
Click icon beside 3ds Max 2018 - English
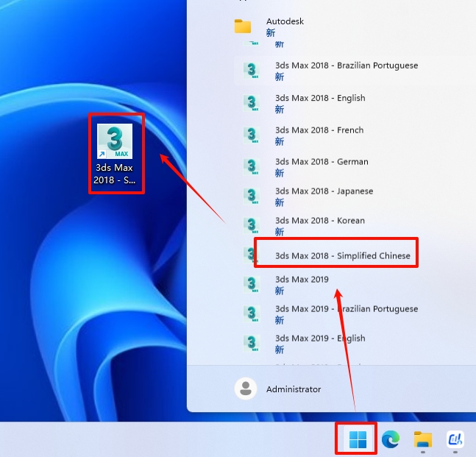pos(252,103)
